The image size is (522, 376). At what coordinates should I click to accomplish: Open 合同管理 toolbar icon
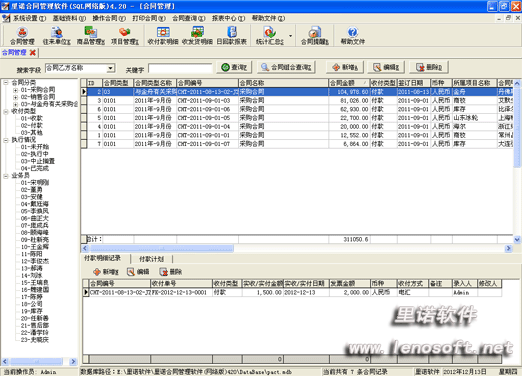pyautogui.click(x=22, y=36)
